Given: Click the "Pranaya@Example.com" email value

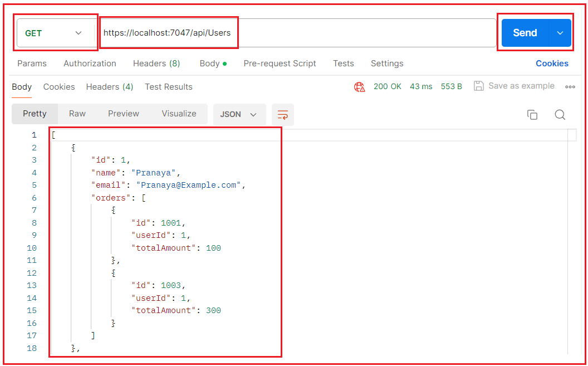Looking at the screenshot, I should 188,186.
